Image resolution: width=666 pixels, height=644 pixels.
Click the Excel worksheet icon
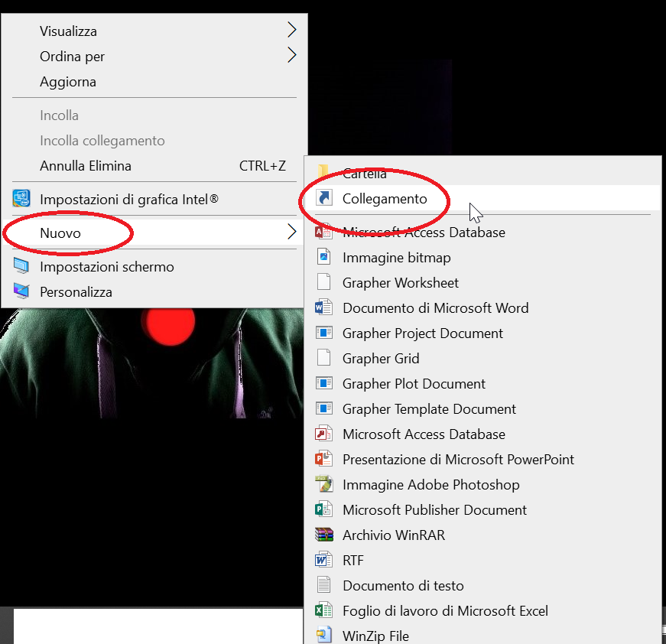click(x=323, y=610)
